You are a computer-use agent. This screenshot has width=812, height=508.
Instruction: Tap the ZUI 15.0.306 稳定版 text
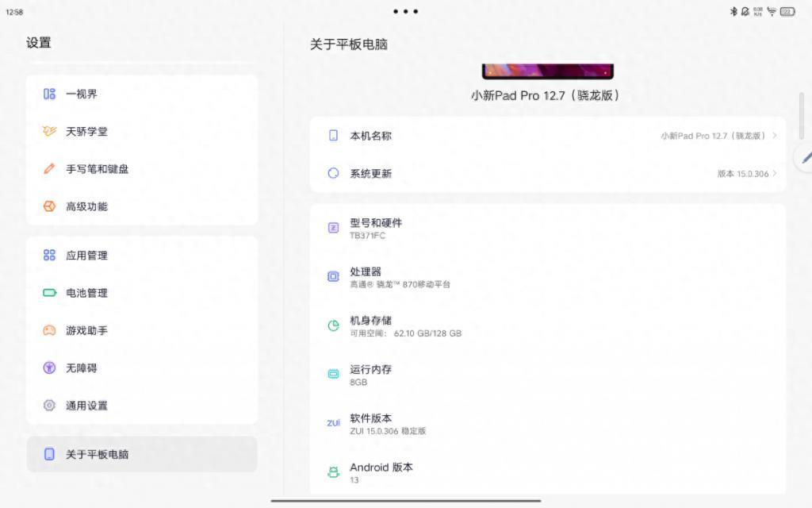(x=387, y=431)
